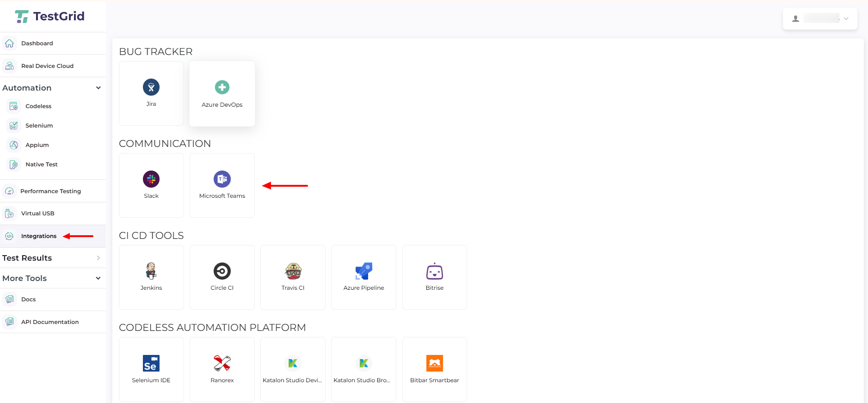
Task: Open Performance Testing menu item
Action: (x=53, y=191)
